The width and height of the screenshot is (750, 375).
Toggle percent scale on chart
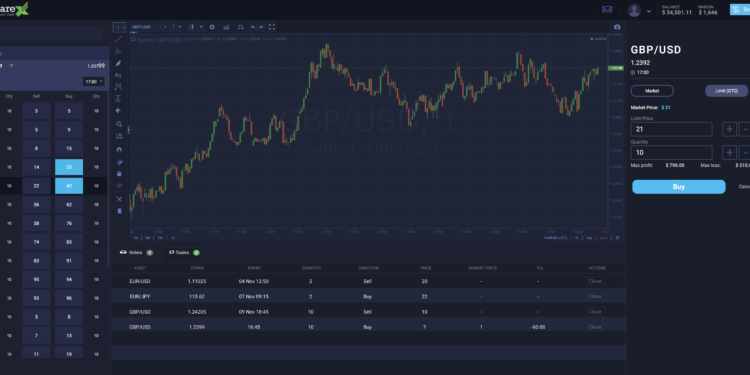(577, 238)
